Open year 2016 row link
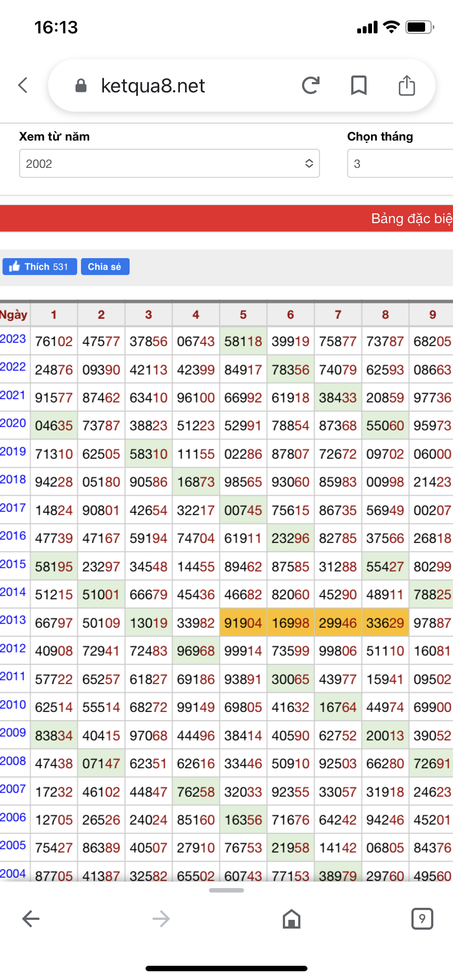 click(x=13, y=536)
